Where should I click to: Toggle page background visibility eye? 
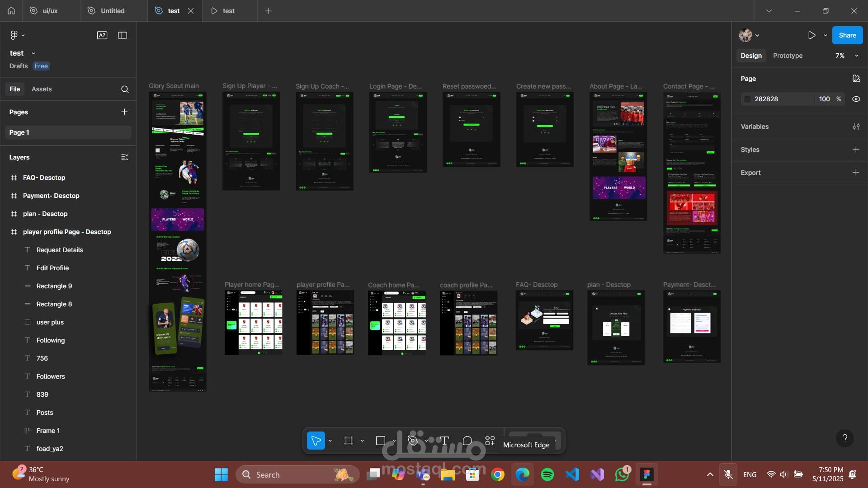(856, 99)
